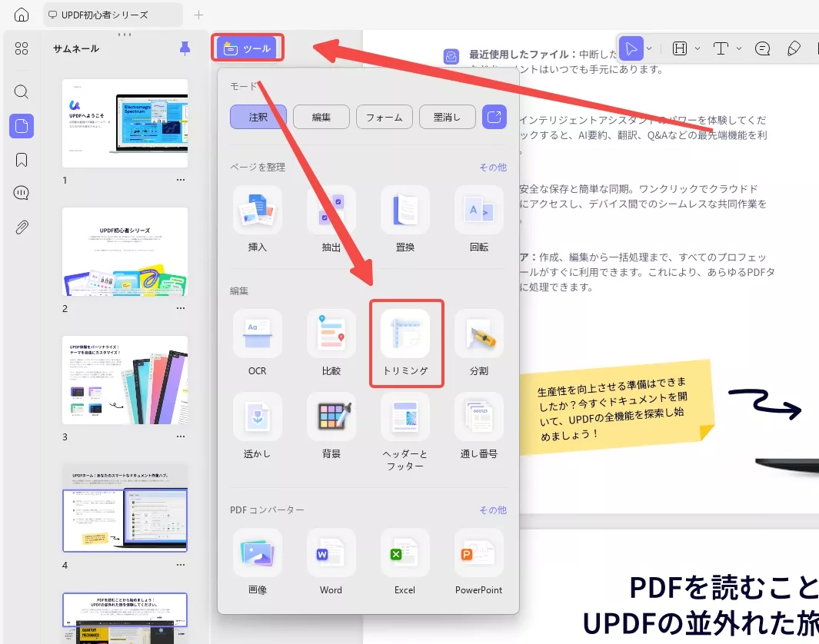Screen dimensions: 819x644
Task: Select the comment bubble tool in toolbar
Action: pyautogui.click(x=763, y=48)
